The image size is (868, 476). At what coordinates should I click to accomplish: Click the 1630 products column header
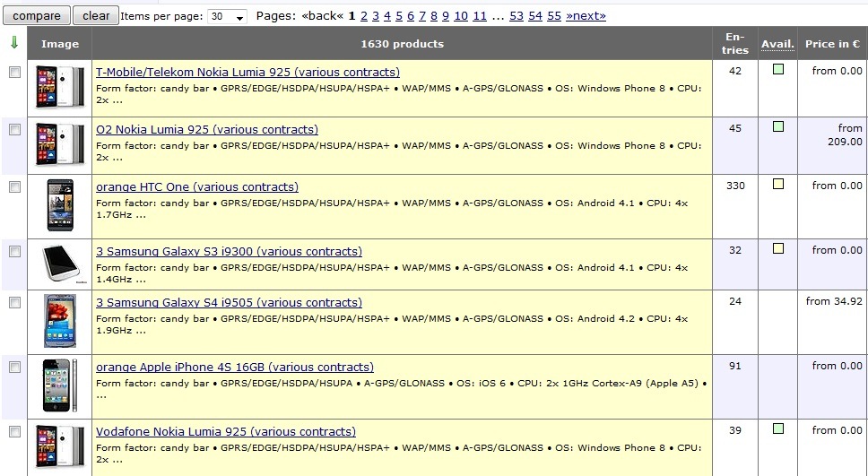tap(402, 44)
